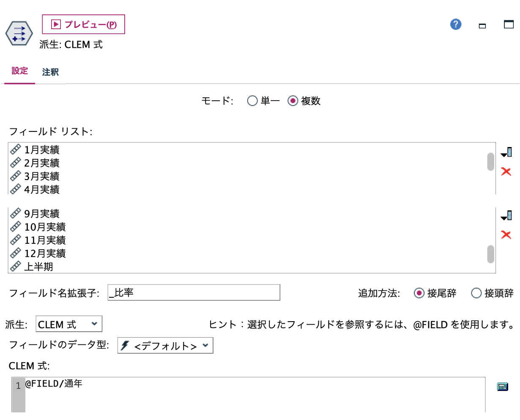Delete selected fields using the red X icon
Viewport: 520px width, 420px height.
[x=506, y=172]
